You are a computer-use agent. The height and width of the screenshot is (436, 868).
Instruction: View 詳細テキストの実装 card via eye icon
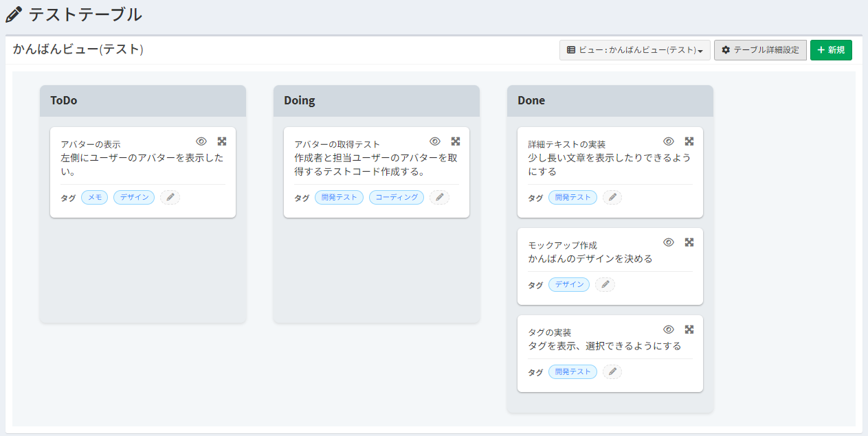(669, 141)
